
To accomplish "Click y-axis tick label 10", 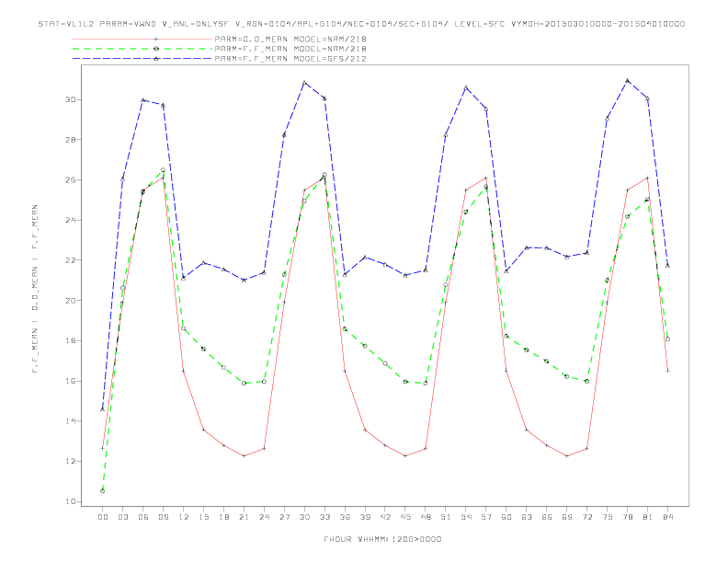I will [x=71, y=501].
